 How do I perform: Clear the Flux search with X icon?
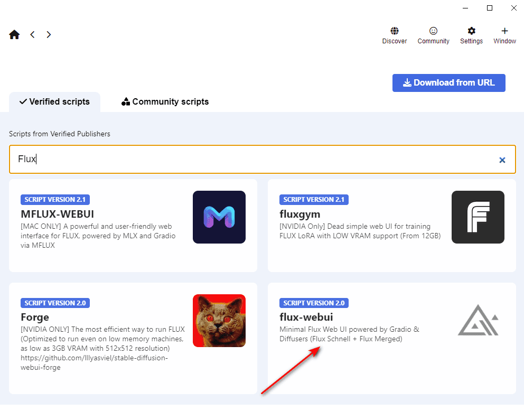[x=502, y=160]
